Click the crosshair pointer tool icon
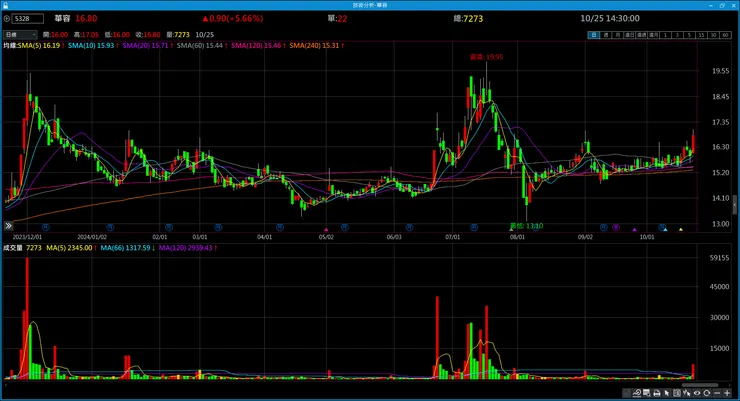Viewport: 740px width, 401px height. click(x=687, y=393)
